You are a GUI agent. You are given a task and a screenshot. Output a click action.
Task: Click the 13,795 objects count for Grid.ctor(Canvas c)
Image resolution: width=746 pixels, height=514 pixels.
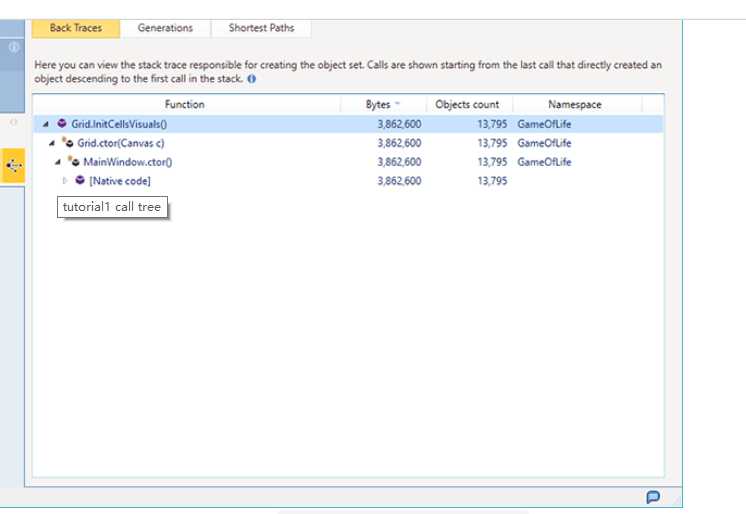pos(492,143)
